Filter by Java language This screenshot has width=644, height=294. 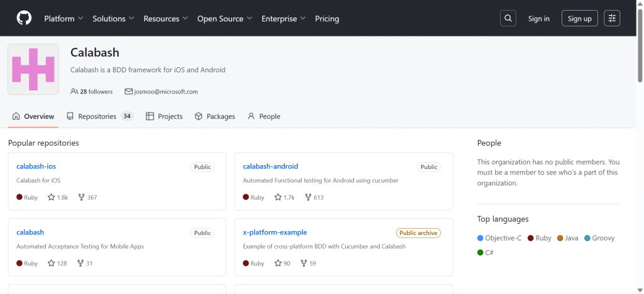tap(568, 238)
